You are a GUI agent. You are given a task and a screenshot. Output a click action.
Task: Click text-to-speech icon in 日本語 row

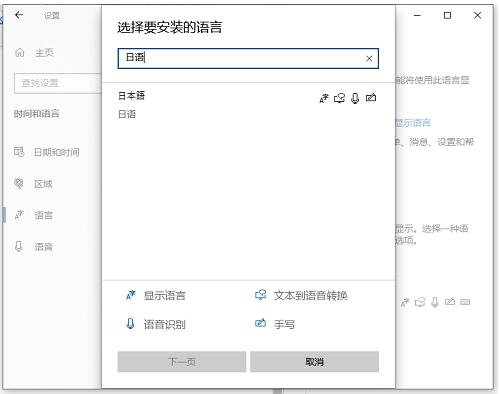click(339, 98)
